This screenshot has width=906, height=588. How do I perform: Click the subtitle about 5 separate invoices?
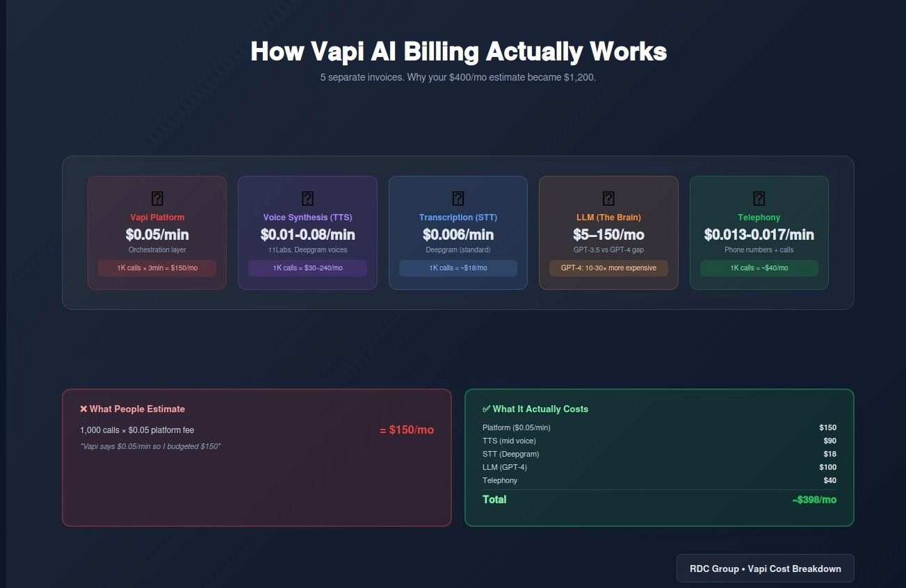click(458, 77)
